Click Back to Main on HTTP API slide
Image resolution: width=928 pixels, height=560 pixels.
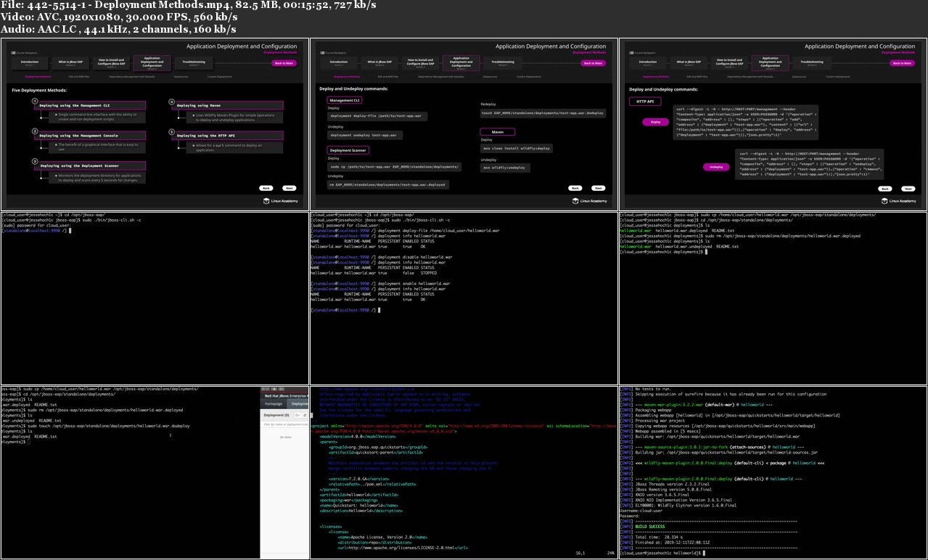pos(902,63)
